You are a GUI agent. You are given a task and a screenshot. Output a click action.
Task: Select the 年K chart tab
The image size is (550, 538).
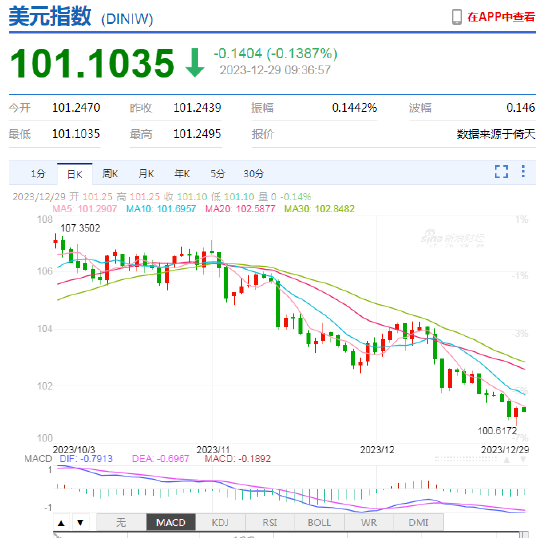pos(182,174)
